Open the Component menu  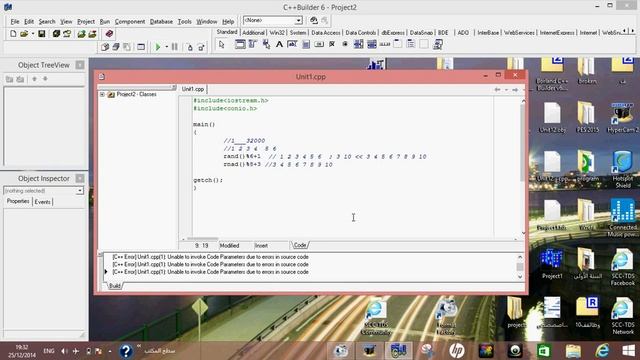pos(130,22)
